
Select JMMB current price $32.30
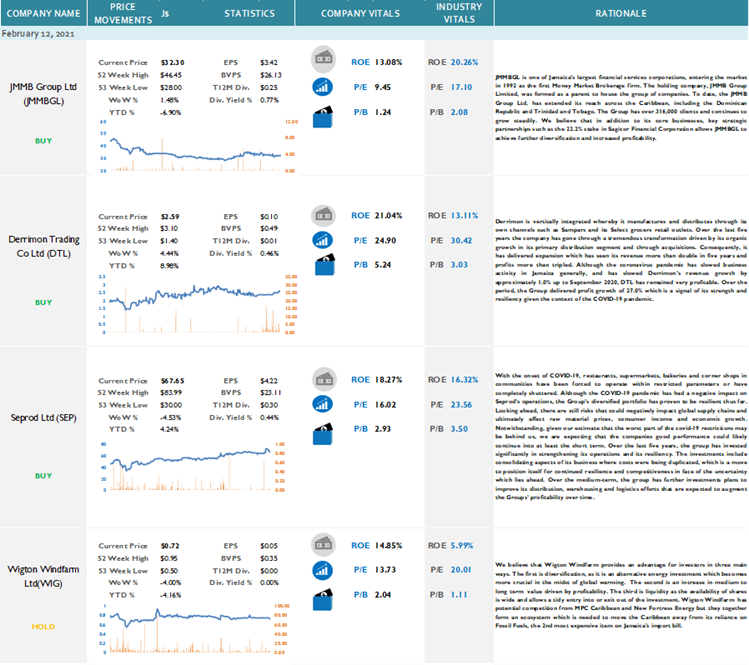tap(172, 63)
